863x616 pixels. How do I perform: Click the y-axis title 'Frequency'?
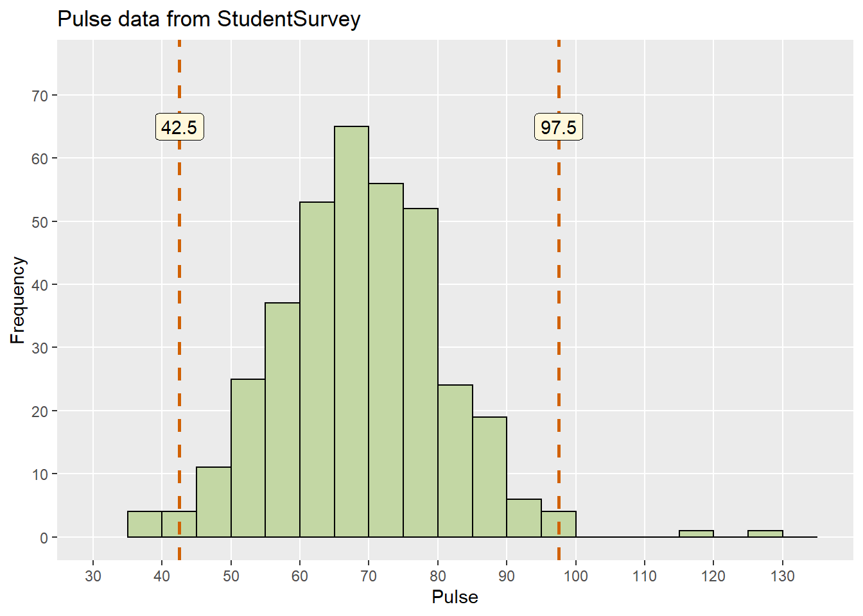(x=18, y=300)
